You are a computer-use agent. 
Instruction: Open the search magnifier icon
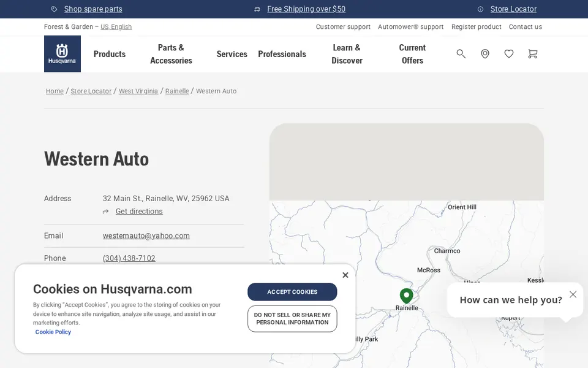click(x=461, y=54)
